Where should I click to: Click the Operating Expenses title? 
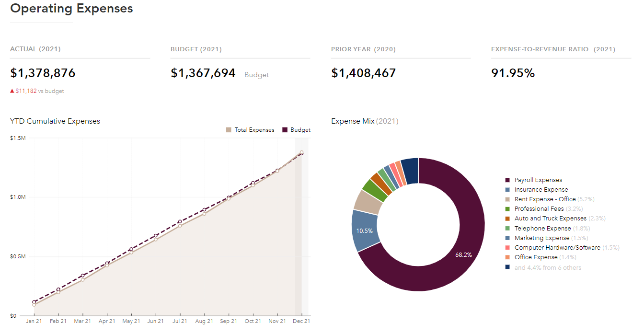click(x=71, y=8)
